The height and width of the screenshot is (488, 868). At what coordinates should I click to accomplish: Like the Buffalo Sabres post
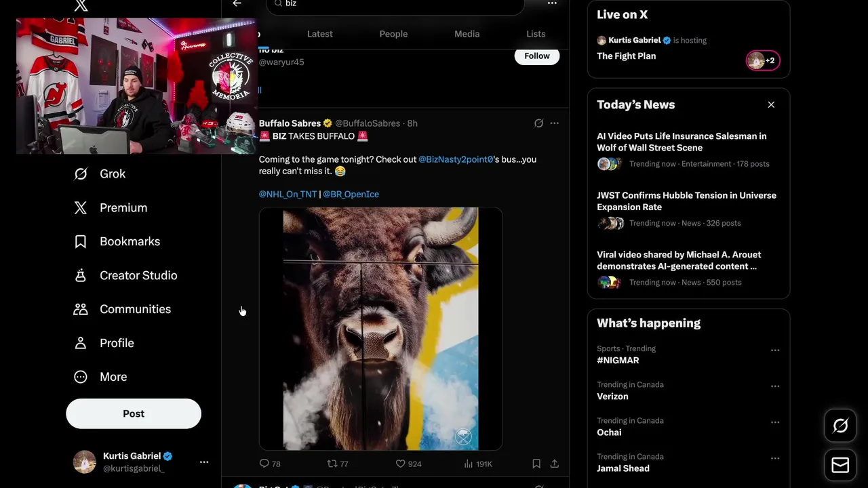coord(408,464)
